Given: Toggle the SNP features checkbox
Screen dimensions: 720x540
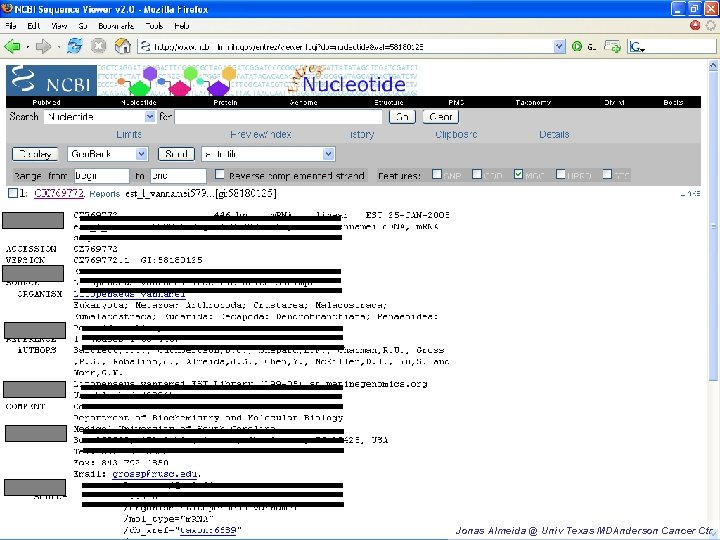Looking at the screenshot, I should 437,174.
